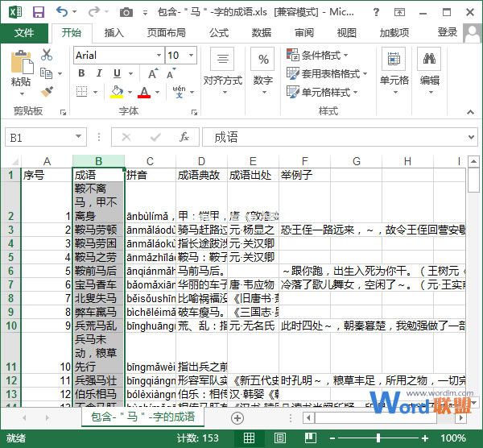The height and width of the screenshot is (448, 483).
Task: Open the 插入 ribbon tab
Action: tap(114, 33)
